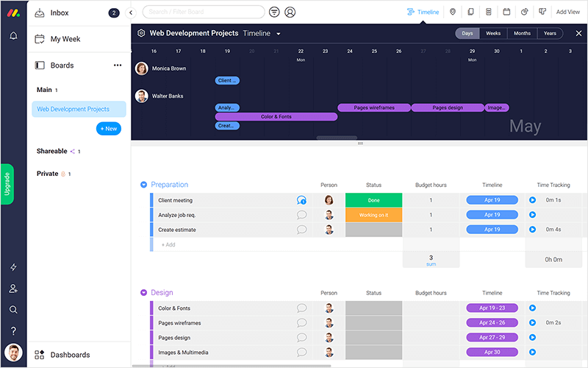Open the map view icon
The height and width of the screenshot is (368, 588).
[x=453, y=12]
